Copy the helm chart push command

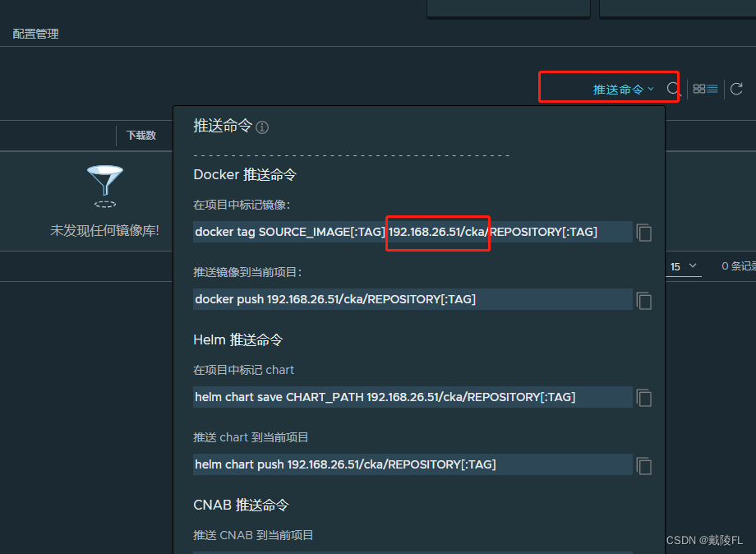644,466
